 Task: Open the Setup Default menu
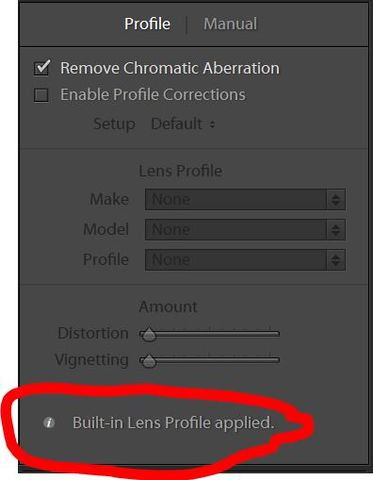pos(183,124)
